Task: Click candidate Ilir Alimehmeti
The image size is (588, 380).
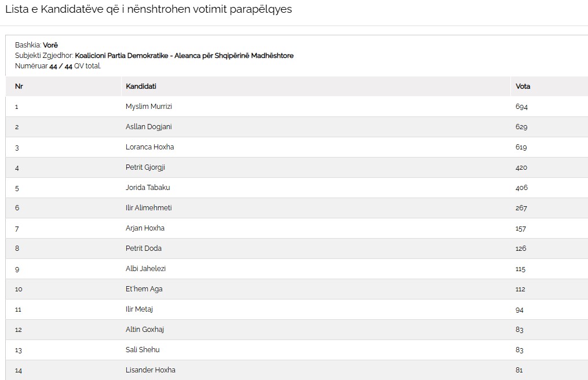Action: click(148, 208)
